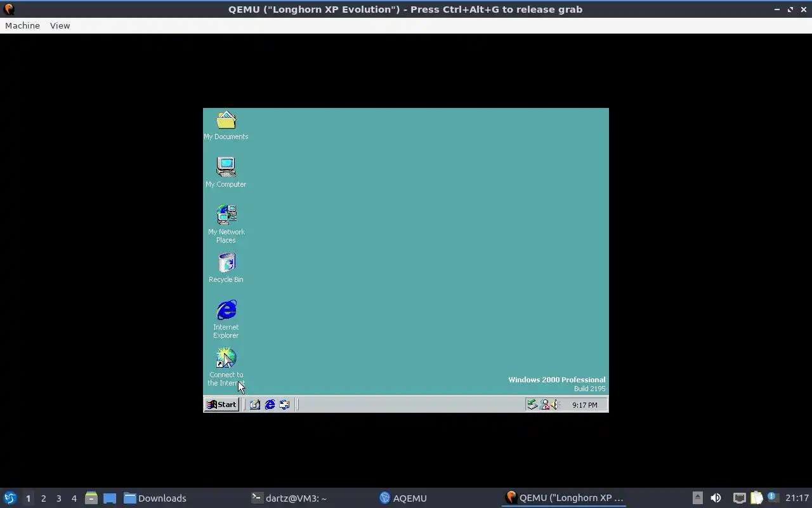Viewport: 812px width, 508px height.
Task: Click host update notification tray icon
Action: coord(772,497)
